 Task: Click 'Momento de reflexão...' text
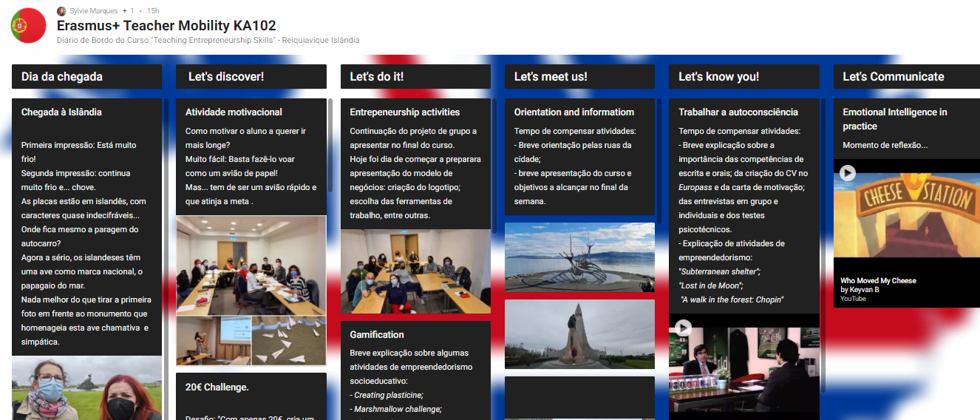885,145
